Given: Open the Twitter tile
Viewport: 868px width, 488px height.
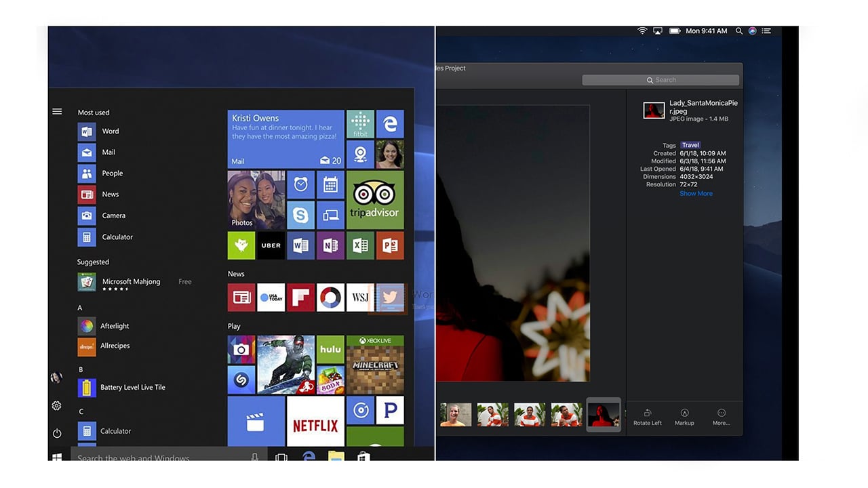Looking at the screenshot, I should point(389,298).
